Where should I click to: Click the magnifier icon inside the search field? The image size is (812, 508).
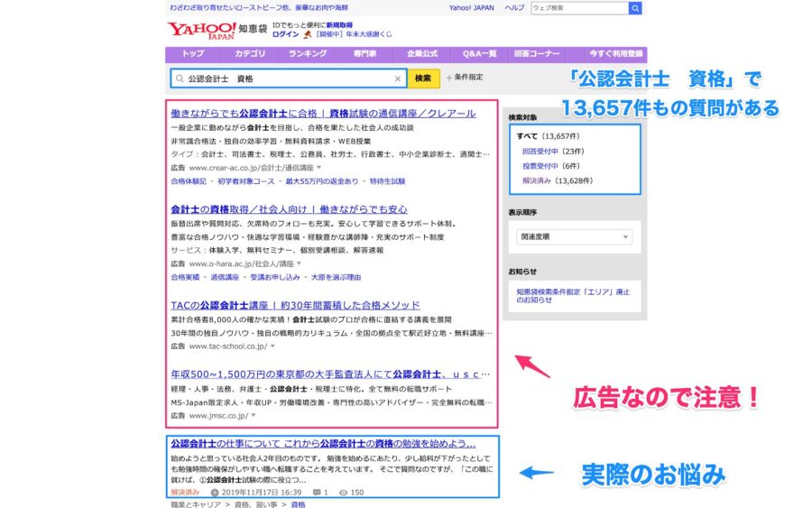tap(180, 79)
